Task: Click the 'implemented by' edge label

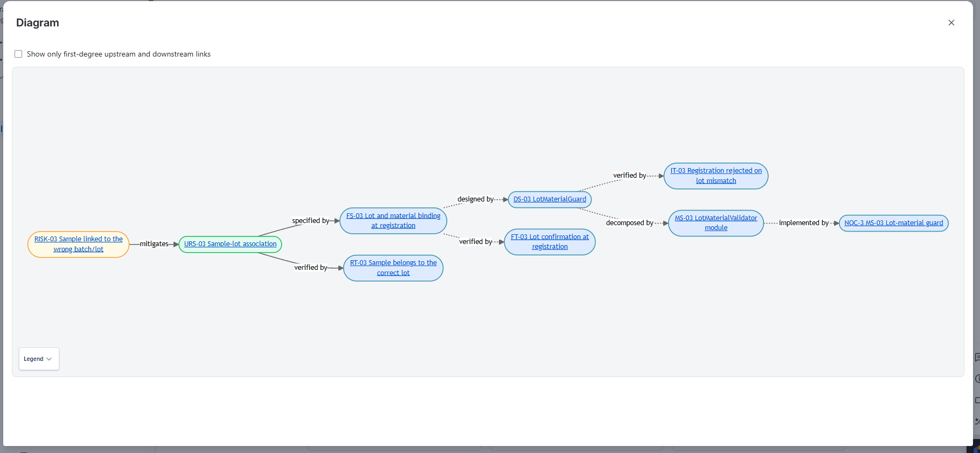Action: [x=804, y=223]
